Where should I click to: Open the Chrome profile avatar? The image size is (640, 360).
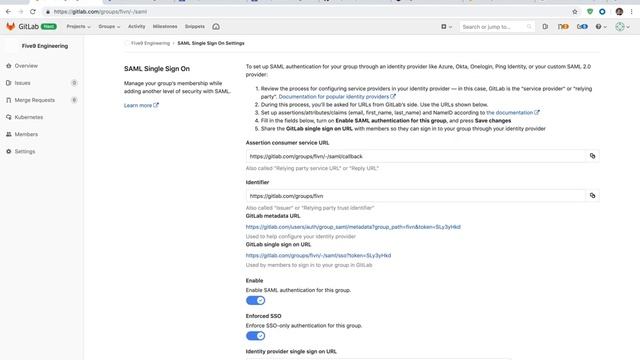click(619, 12)
